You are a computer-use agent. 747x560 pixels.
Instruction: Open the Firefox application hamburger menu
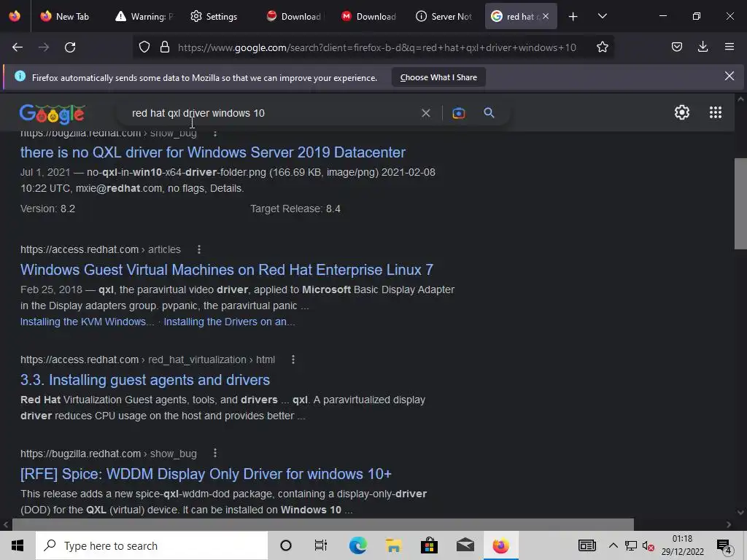pos(729,47)
